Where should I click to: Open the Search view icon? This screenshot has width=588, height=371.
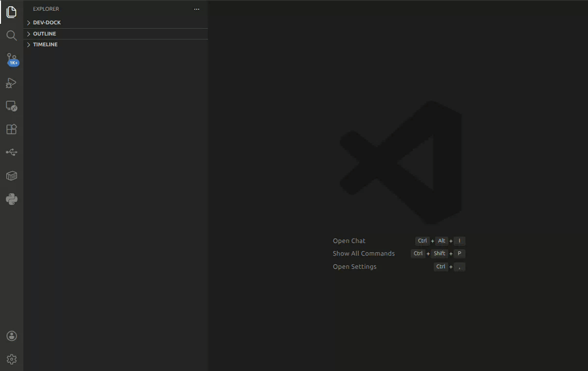[12, 36]
